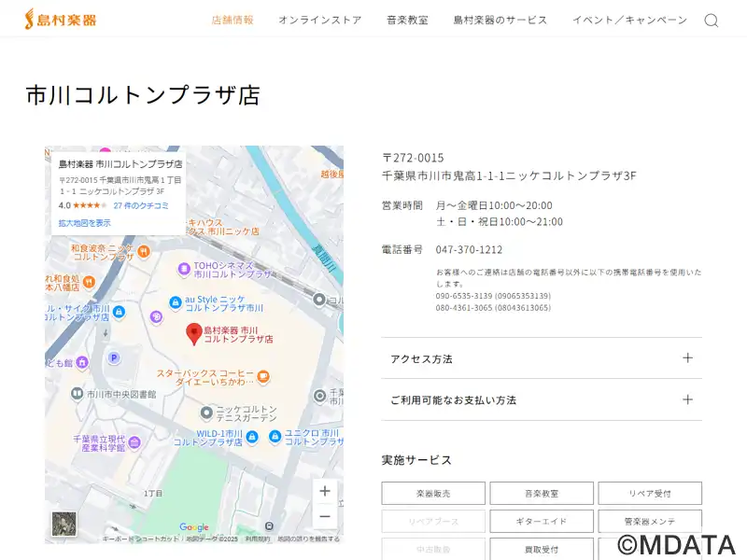Image resolution: width=747 pixels, height=560 pixels.
Task: Open オンラインストア menu item
Action: 320,20
